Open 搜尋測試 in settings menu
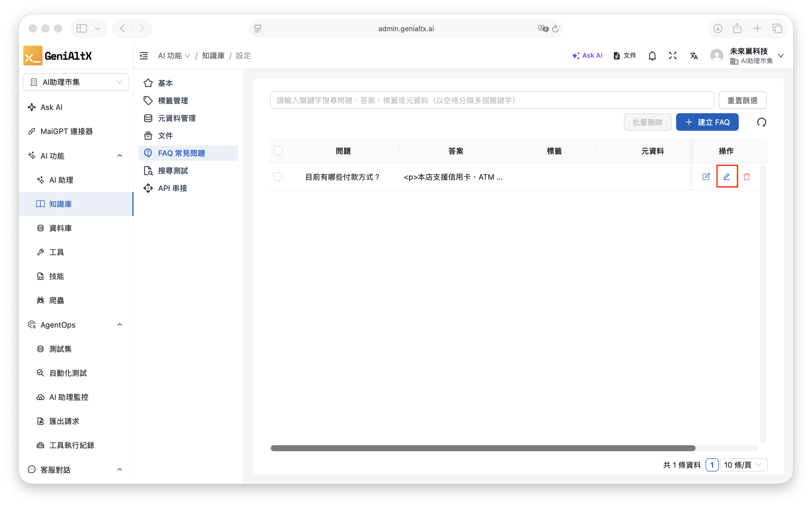 point(173,171)
